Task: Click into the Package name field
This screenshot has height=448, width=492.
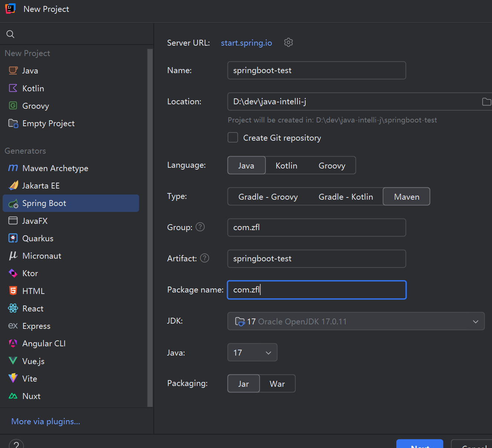Action: tap(317, 290)
